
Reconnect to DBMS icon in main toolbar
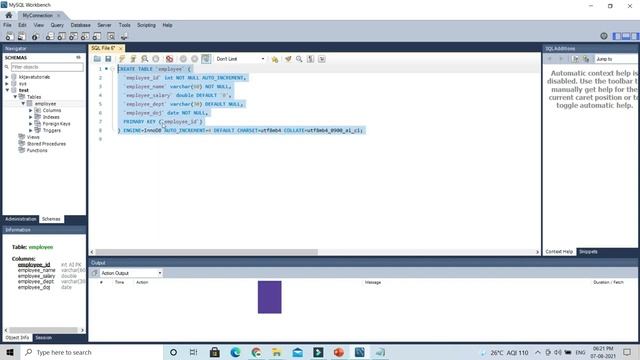[x=124, y=37]
